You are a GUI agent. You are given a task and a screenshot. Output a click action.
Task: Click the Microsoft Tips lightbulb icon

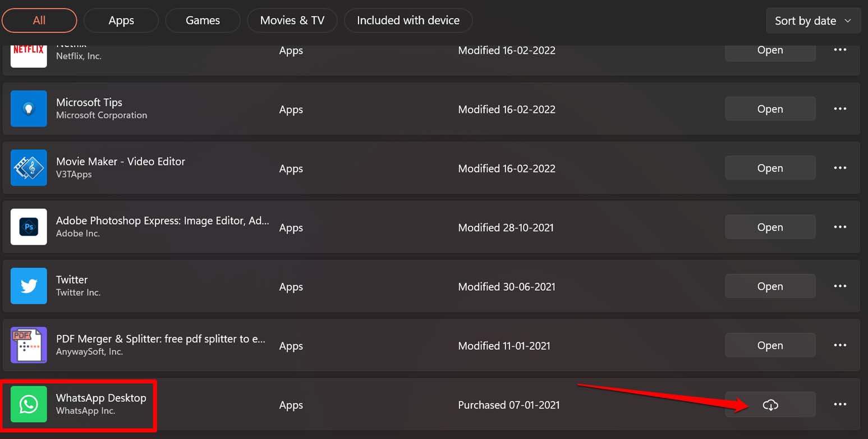point(29,108)
